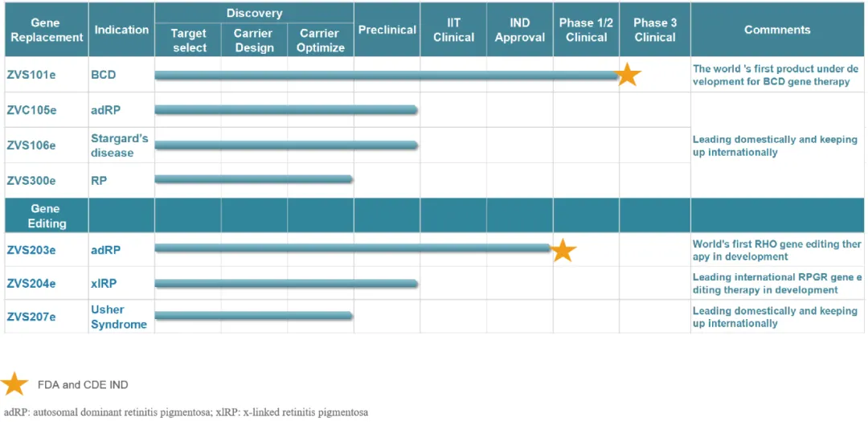Screen dimensions: 868x422
Task: Click the Carrier Optimize sub-header
Action: (x=320, y=40)
